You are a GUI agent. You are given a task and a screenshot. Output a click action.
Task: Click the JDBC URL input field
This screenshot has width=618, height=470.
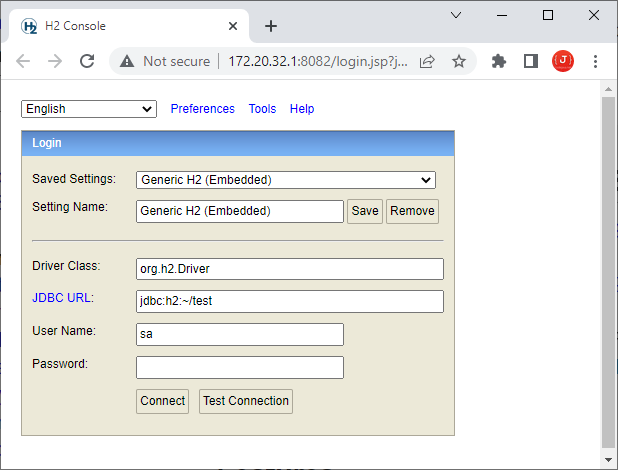[290, 302]
